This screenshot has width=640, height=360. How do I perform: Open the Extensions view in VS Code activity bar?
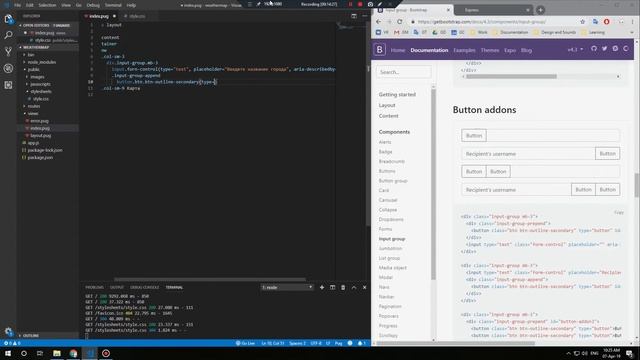[x=8, y=85]
